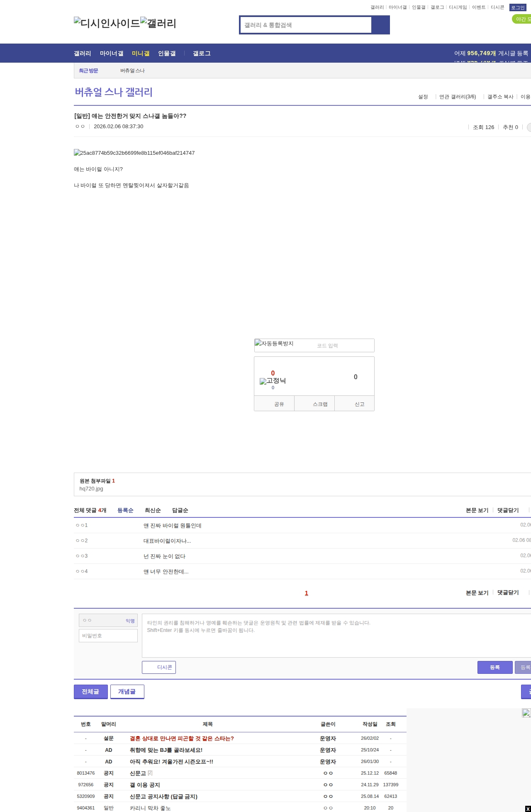Click the 자동등록방지 captcha image
Screen dimensions: 531x812
(274, 344)
